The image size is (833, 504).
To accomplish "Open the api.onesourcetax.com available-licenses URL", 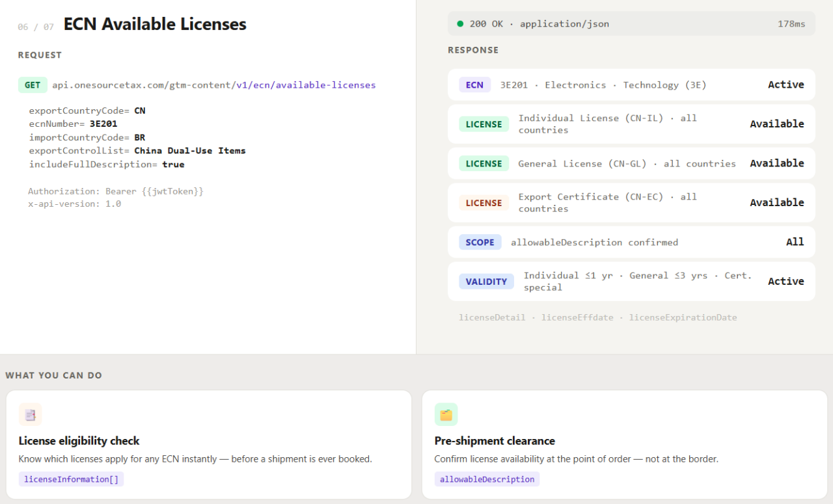I will 213,85.
